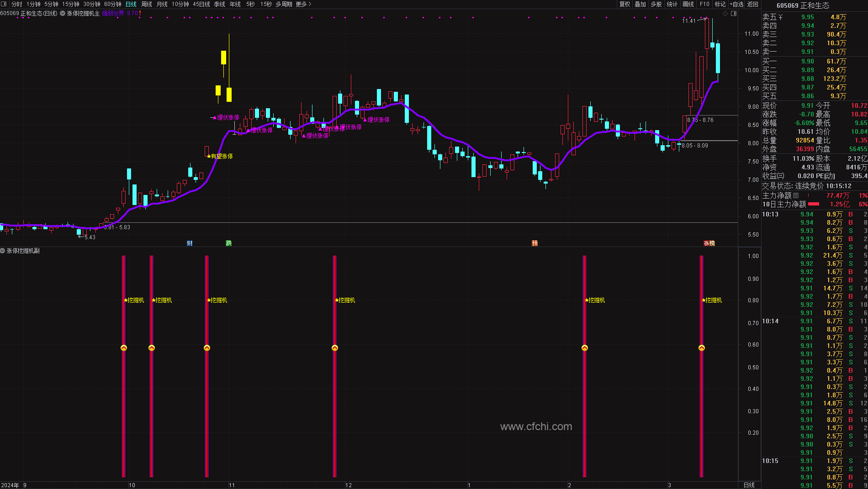Switch to 15秒 period
This screenshot has height=489, width=868.
pyautogui.click(x=266, y=4)
